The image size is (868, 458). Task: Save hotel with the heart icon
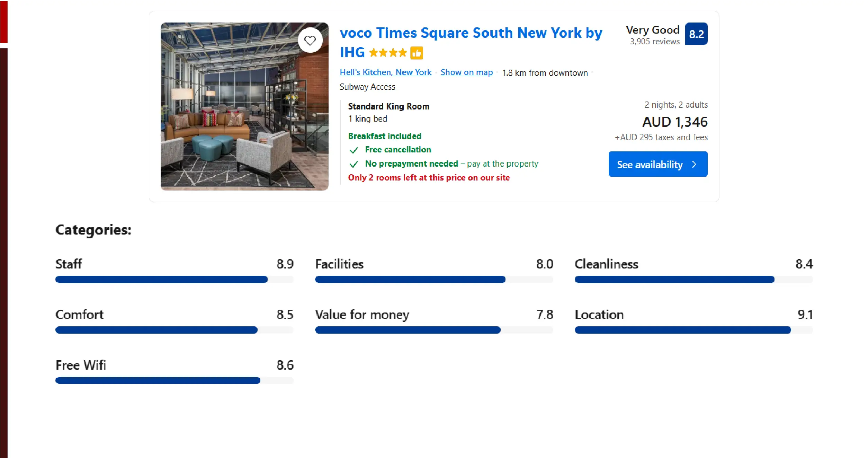(x=310, y=41)
